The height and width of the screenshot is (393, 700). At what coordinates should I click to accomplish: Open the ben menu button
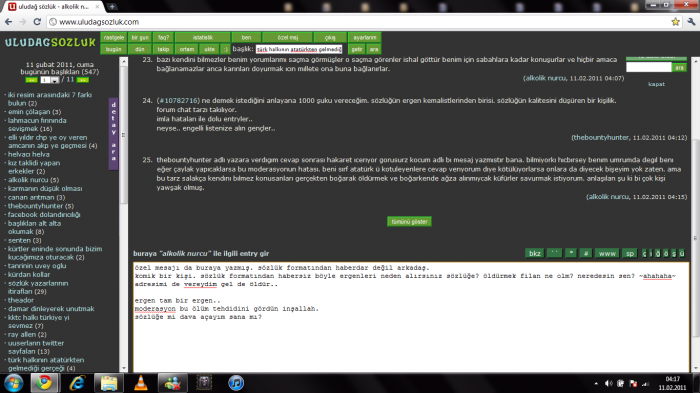246,38
